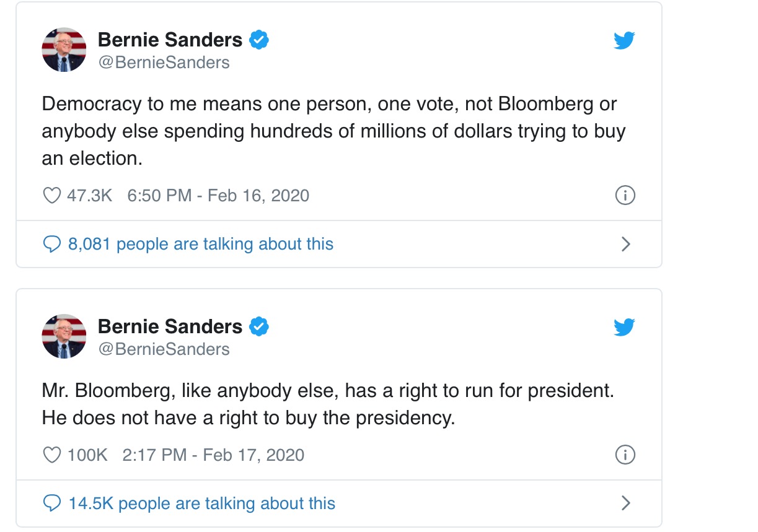Click Twitter bird icon on first tweet
The image size is (758, 532).
click(624, 41)
